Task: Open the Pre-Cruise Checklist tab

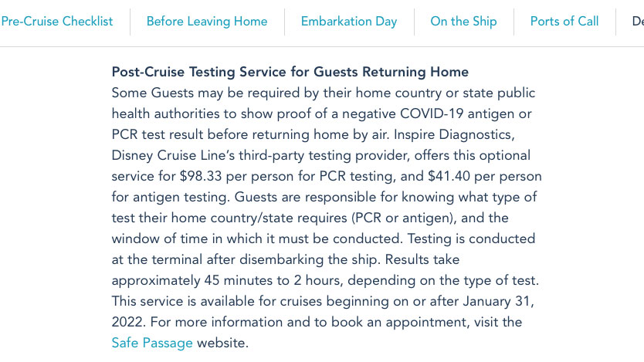Action: [56, 22]
